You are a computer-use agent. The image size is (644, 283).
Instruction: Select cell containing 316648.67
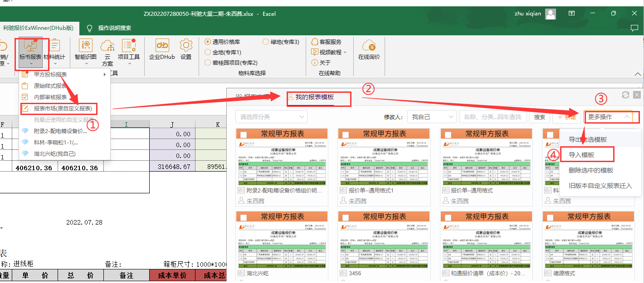coord(172,167)
